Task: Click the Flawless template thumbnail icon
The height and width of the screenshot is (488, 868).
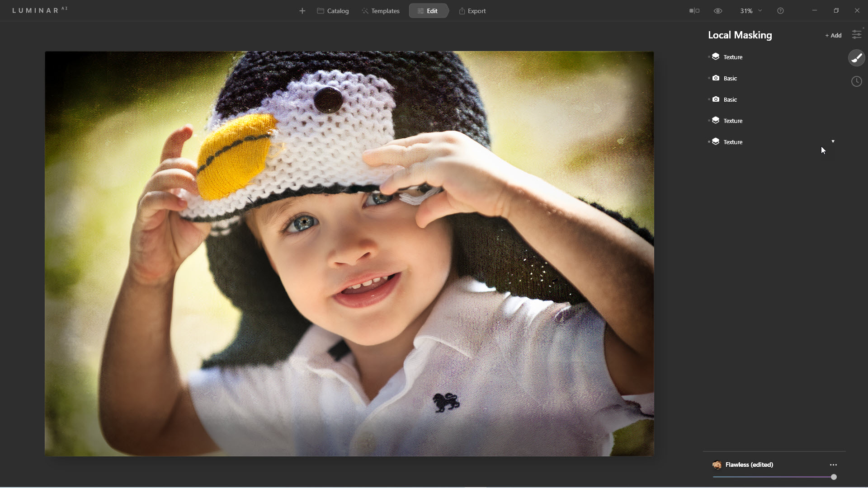Action: [x=717, y=465]
